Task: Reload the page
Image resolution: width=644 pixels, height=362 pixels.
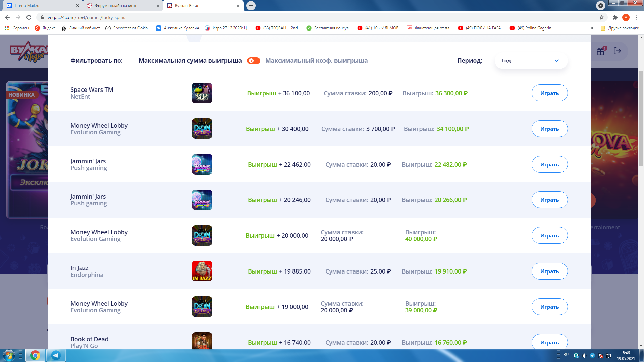Action: [x=29, y=17]
